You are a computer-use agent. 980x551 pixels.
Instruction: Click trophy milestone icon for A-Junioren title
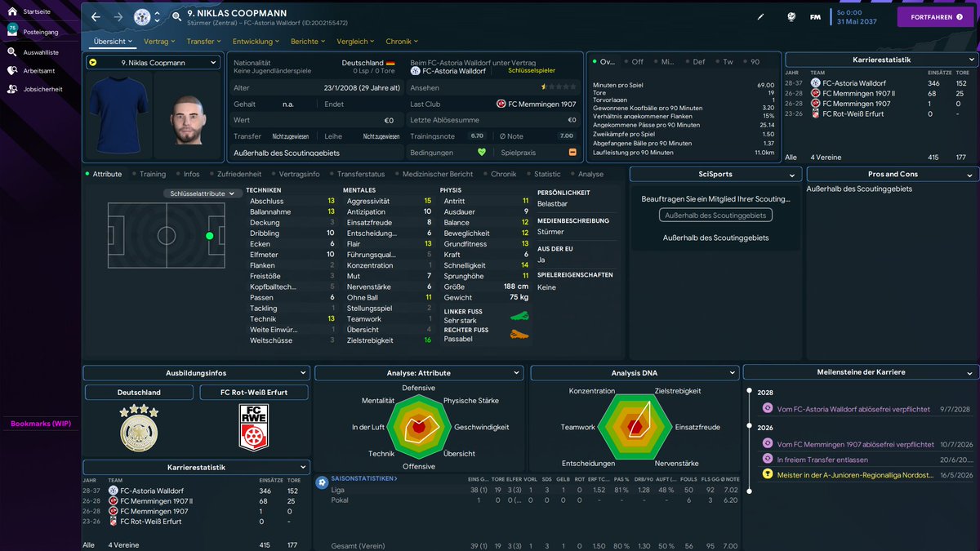point(767,473)
